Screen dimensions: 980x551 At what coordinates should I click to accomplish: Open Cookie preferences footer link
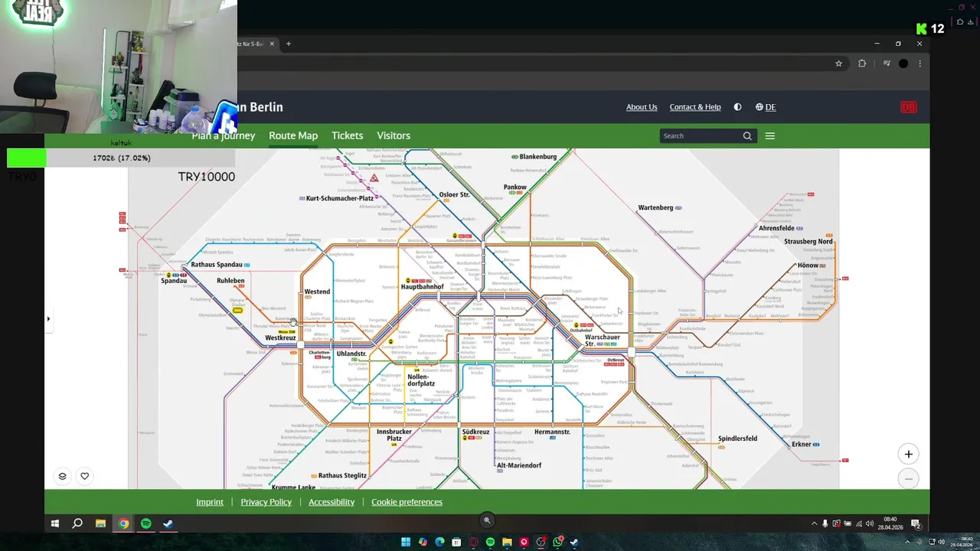(407, 502)
